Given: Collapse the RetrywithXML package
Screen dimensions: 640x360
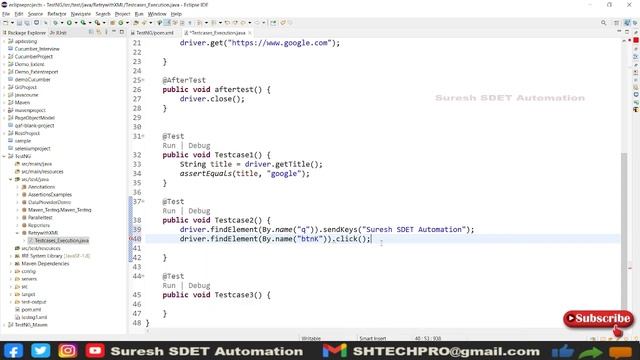Looking at the screenshot, I should [x=18, y=233].
